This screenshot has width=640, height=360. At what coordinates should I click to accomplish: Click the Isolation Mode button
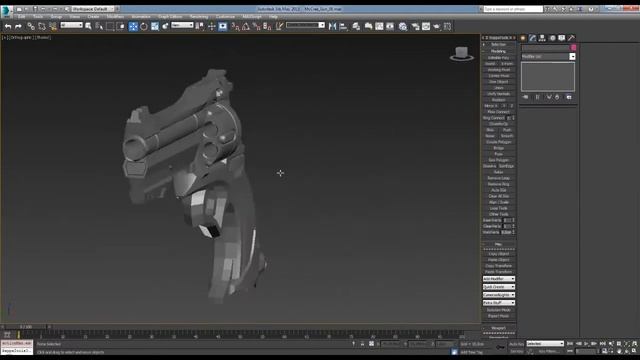tap(499, 310)
